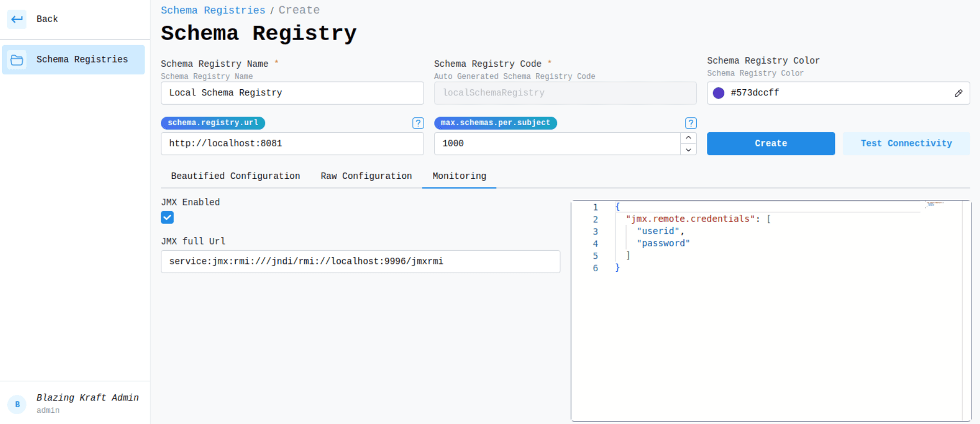Click the JMX full Url input
The height and width of the screenshot is (424, 980).
[360, 261]
